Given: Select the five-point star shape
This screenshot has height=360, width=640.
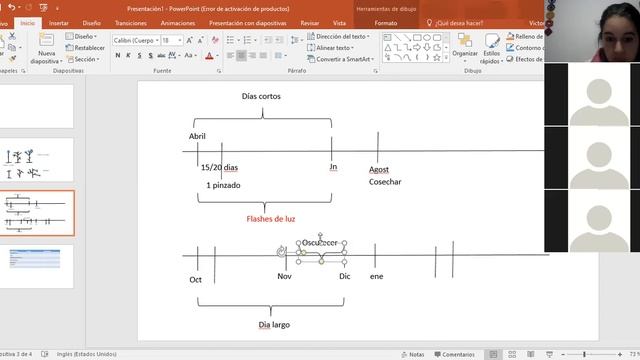Looking at the screenshot, I should point(436,58).
